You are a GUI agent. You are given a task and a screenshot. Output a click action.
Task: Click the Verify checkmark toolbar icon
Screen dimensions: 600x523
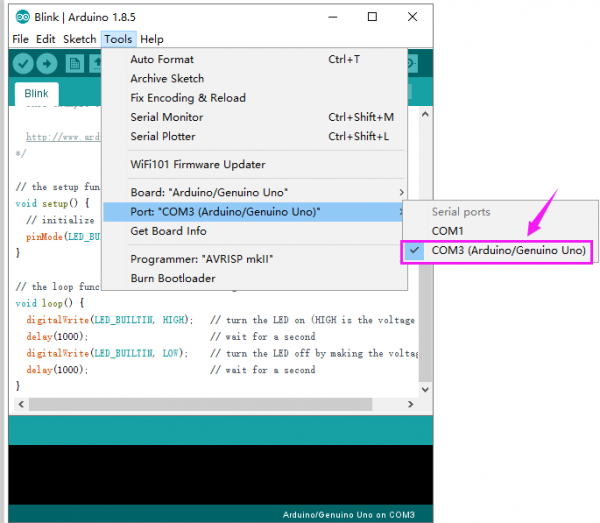tap(23, 64)
